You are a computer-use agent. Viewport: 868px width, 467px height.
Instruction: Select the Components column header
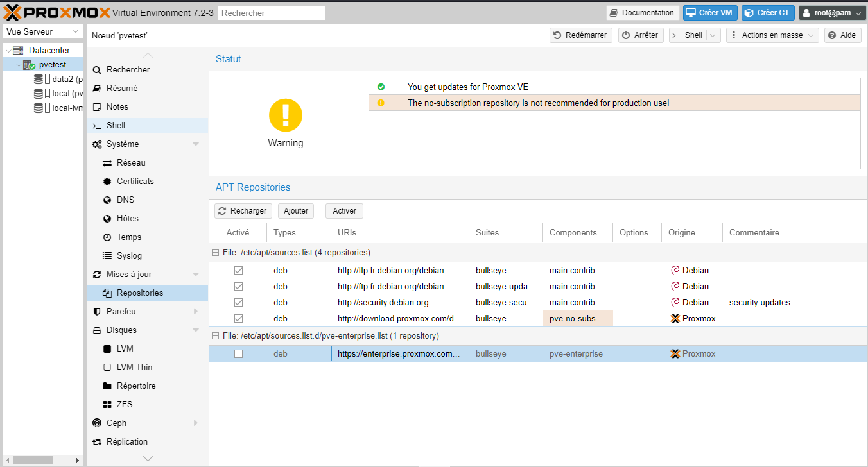[578, 233]
